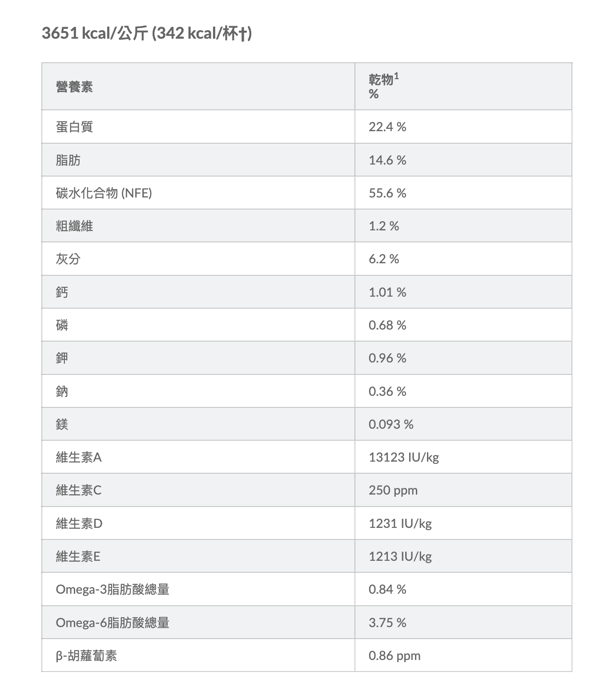Image resolution: width=612 pixels, height=700 pixels.
Task: Select the 粗纖維 row label
Action: tap(74, 226)
